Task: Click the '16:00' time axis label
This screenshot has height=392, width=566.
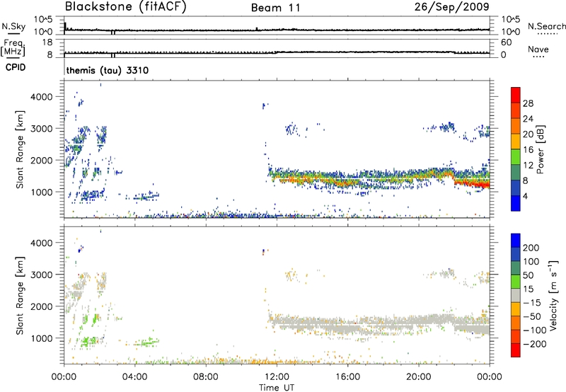Action: pyautogui.click(x=347, y=377)
